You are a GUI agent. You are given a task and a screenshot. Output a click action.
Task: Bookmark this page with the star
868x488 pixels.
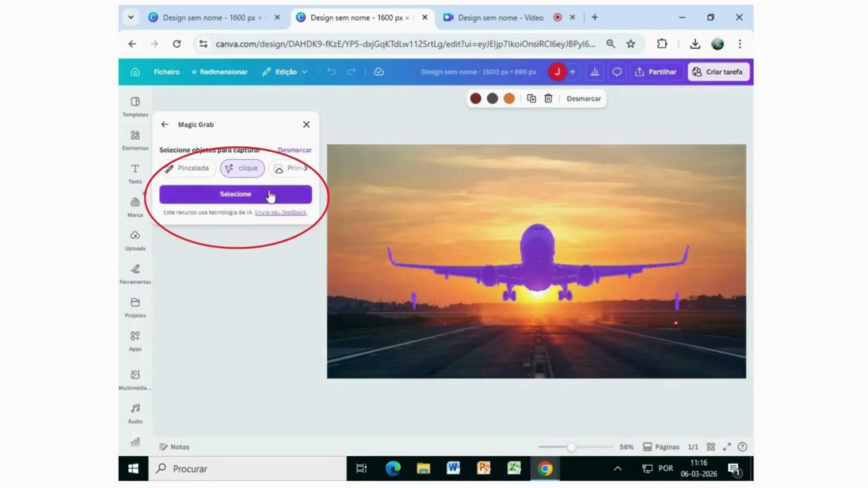click(x=631, y=44)
